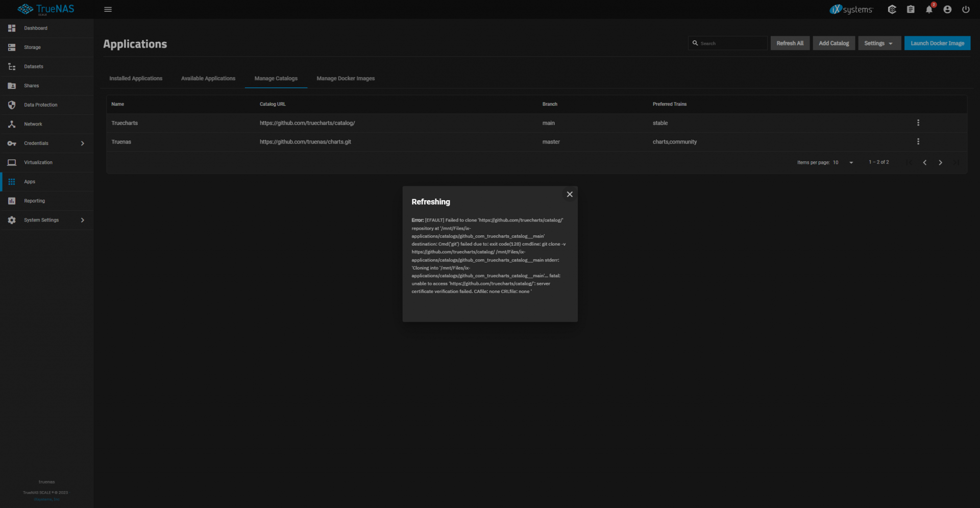The width and height of the screenshot is (980, 508).
Task: Open the Truecharts row options menu
Action: (x=918, y=123)
